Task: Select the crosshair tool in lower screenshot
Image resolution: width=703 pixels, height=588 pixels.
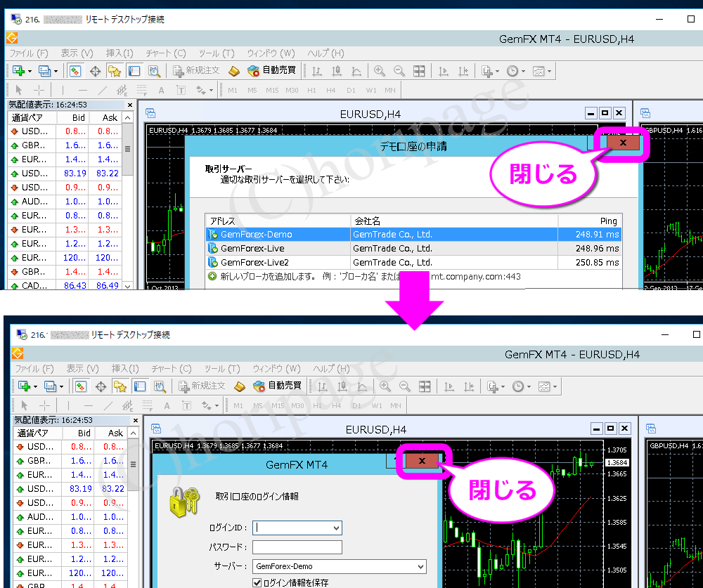Action: coord(44,405)
